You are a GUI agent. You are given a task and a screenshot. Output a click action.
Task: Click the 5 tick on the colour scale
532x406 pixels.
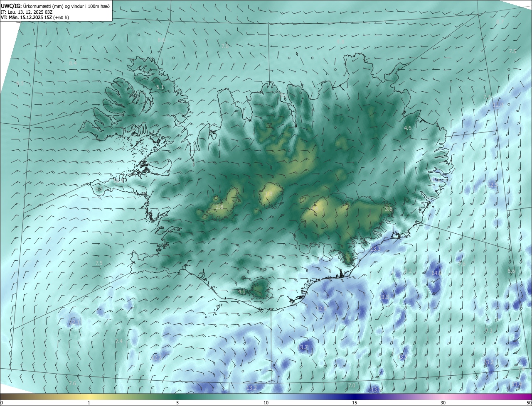pos(177,403)
